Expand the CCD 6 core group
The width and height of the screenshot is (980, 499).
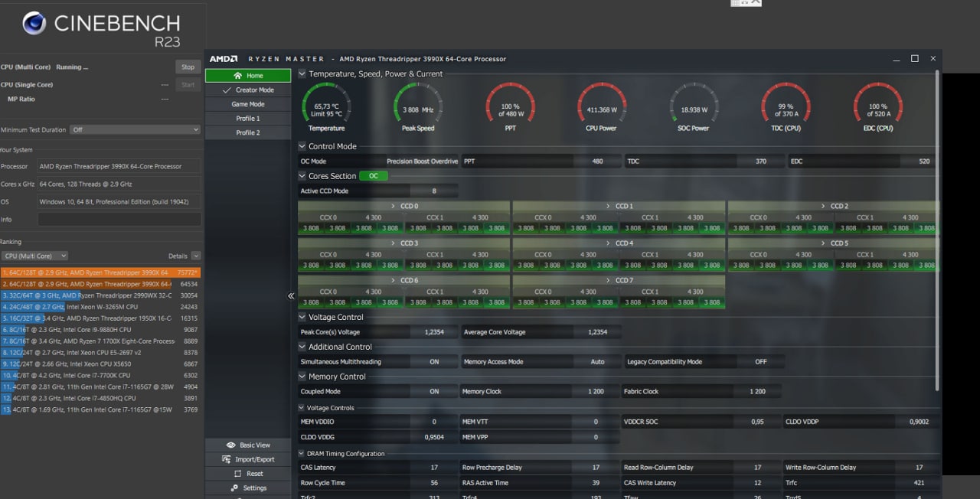(x=403, y=280)
